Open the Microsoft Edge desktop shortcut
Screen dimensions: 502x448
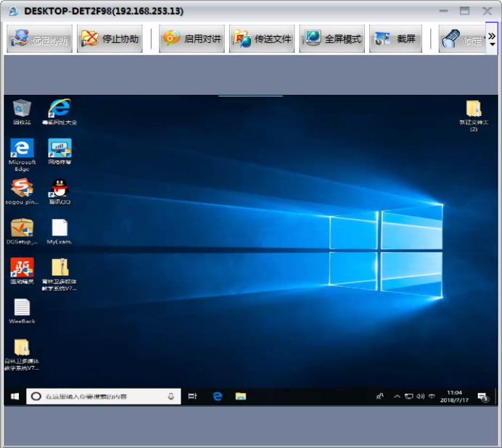tap(22, 155)
